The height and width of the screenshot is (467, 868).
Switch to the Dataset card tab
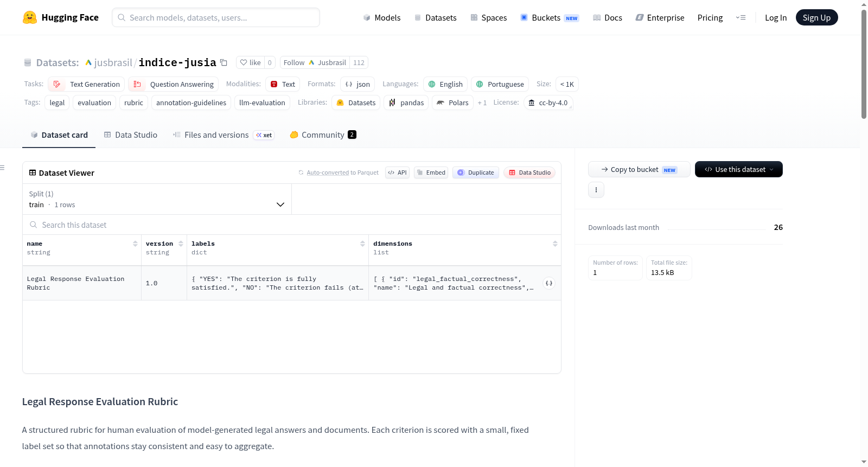tap(59, 135)
